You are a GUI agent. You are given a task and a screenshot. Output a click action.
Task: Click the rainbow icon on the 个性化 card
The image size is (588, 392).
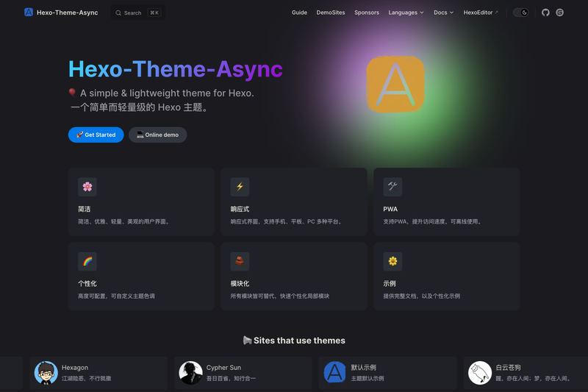tap(87, 262)
